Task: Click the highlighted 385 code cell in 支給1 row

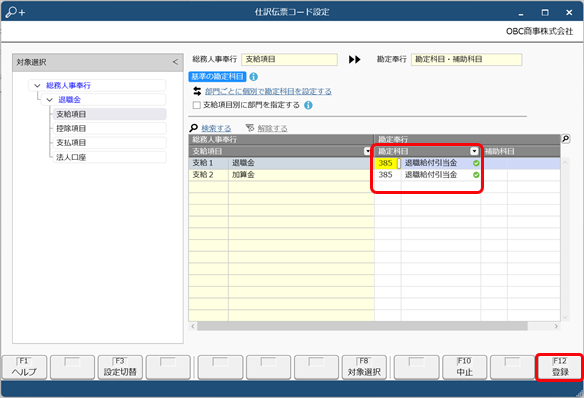Action: tap(387, 163)
